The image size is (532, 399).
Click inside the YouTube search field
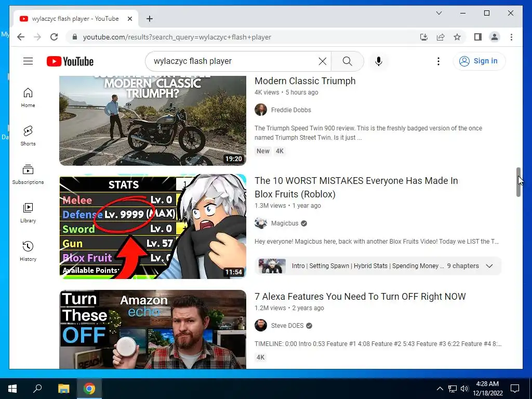click(x=234, y=61)
